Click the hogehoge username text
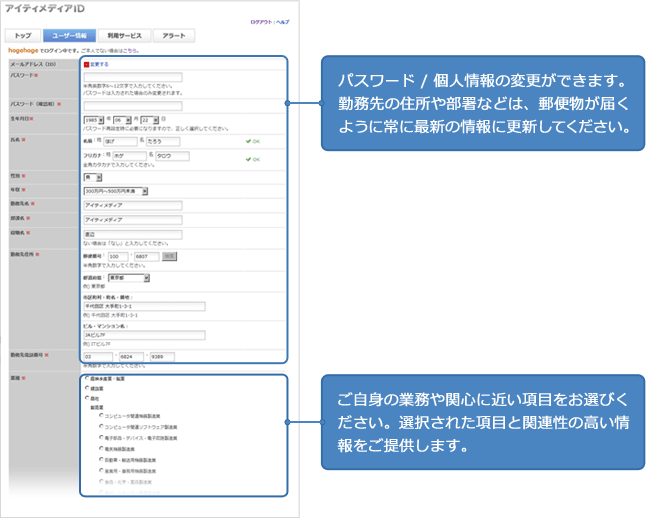The width and height of the screenshot is (650, 518). [23, 51]
